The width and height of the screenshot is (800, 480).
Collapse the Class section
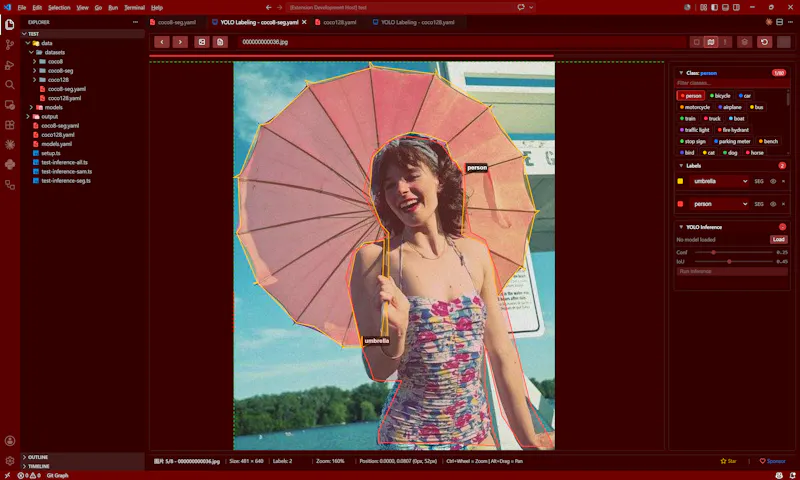pyautogui.click(x=681, y=73)
